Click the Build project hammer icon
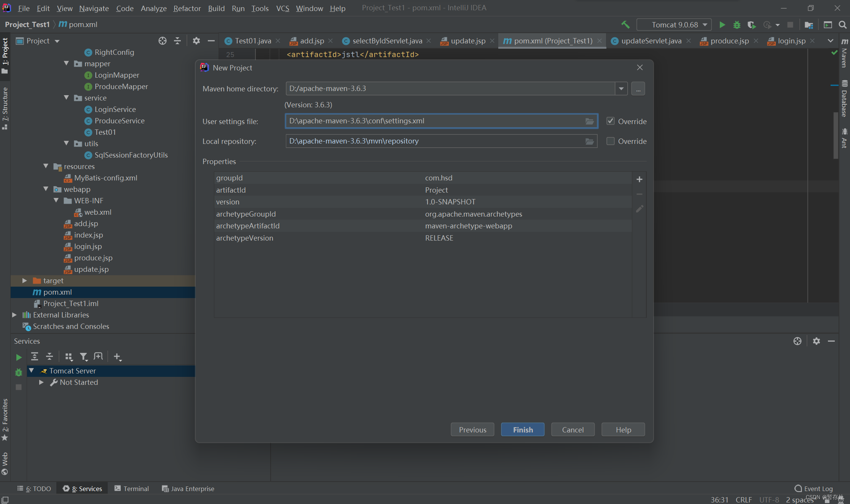 [x=625, y=25]
